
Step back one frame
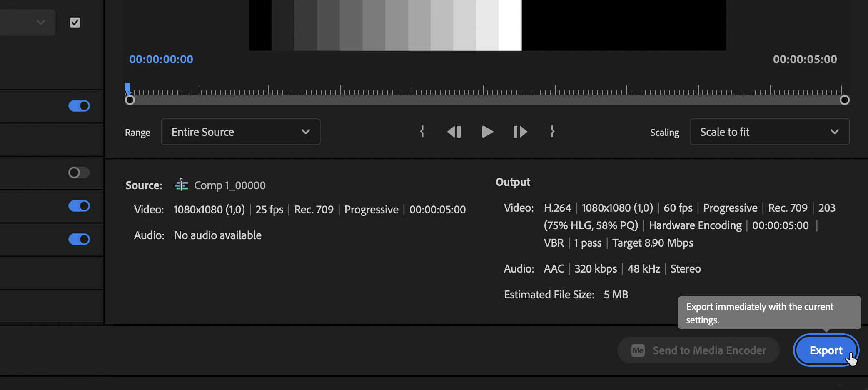coord(454,132)
